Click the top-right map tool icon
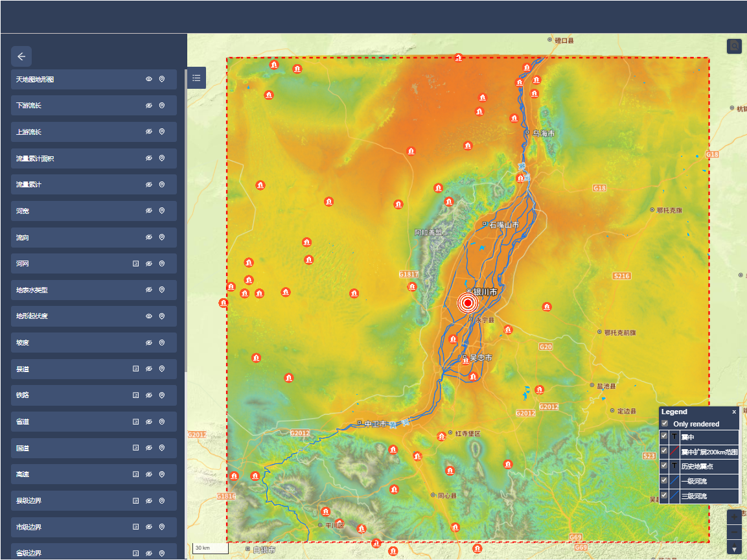Image resolution: width=747 pixels, height=560 pixels. point(734,46)
